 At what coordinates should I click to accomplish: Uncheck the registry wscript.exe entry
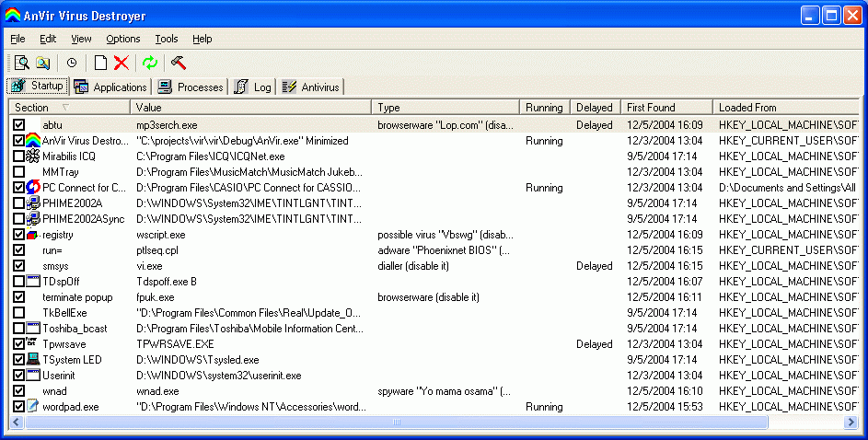pyautogui.click(x=18, y=234)
